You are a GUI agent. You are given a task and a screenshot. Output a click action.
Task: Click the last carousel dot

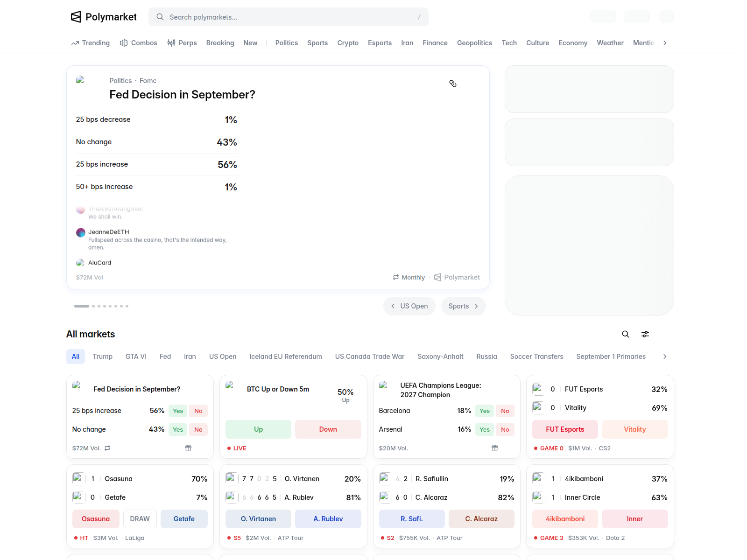pos(127,306)
